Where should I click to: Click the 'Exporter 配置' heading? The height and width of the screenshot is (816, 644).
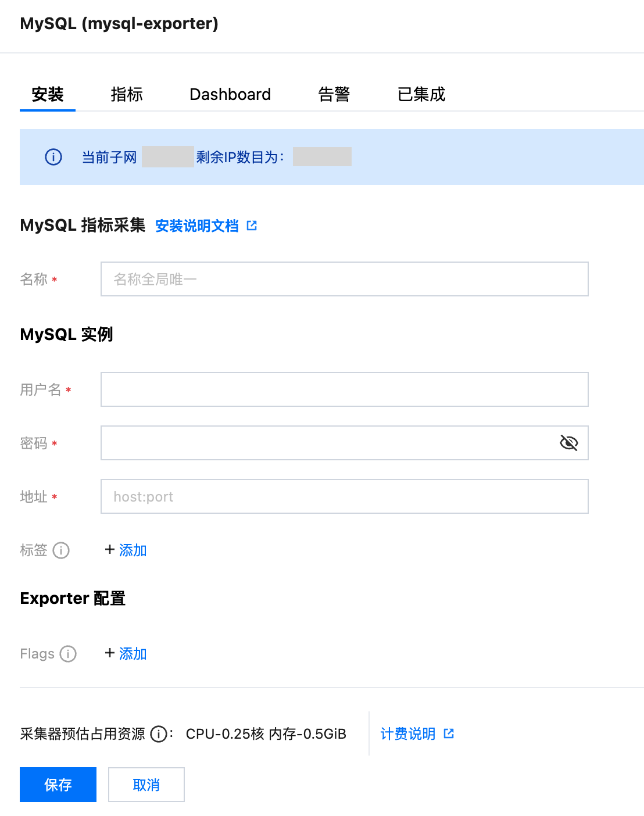pyautogui.click(x=73, y=598)
